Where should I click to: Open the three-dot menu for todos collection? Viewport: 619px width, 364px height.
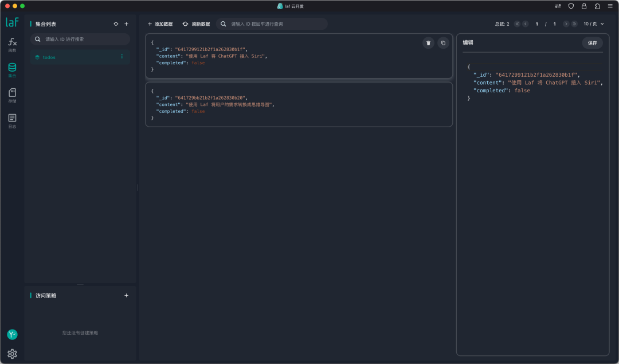tap(122, 56)
